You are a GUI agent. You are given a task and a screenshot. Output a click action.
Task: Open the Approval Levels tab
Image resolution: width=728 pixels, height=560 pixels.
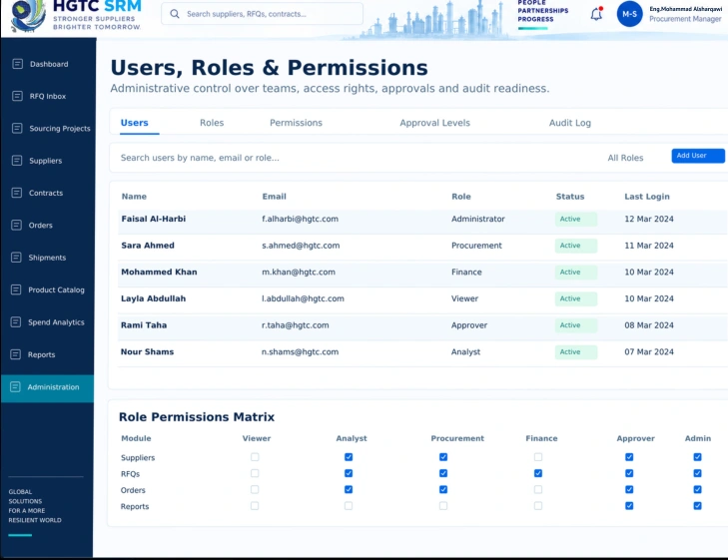(x=434, y=123)
